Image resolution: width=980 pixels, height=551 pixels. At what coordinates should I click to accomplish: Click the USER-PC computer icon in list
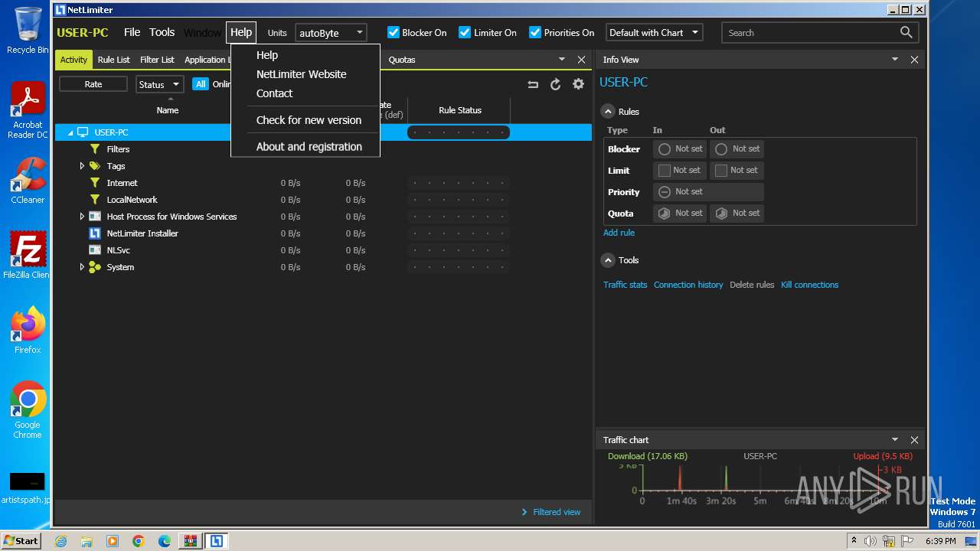click(83, 132)
